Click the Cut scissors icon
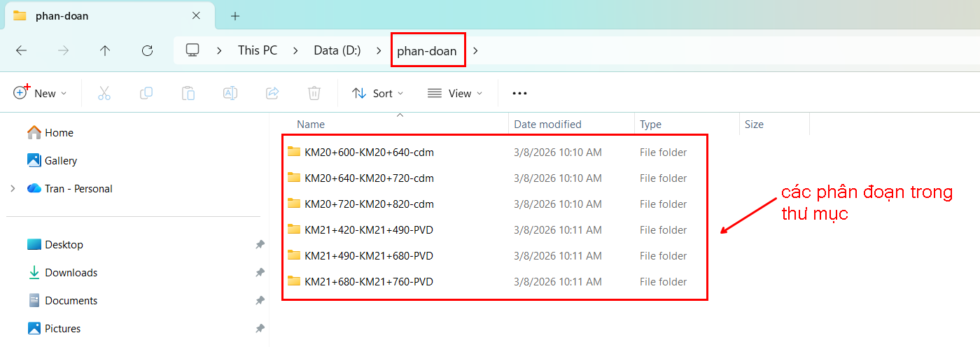The image size is (980, 347). [104, 93]
